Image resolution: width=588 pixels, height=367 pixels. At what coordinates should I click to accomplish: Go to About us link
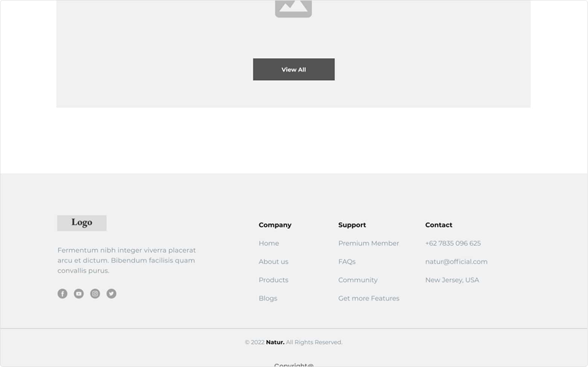click(x=273, y=262)
